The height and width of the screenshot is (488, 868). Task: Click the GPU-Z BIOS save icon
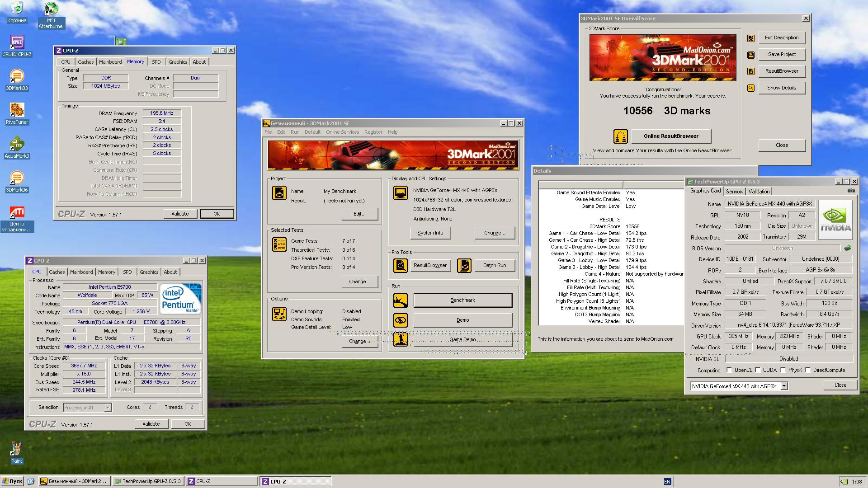coord(848,248)
